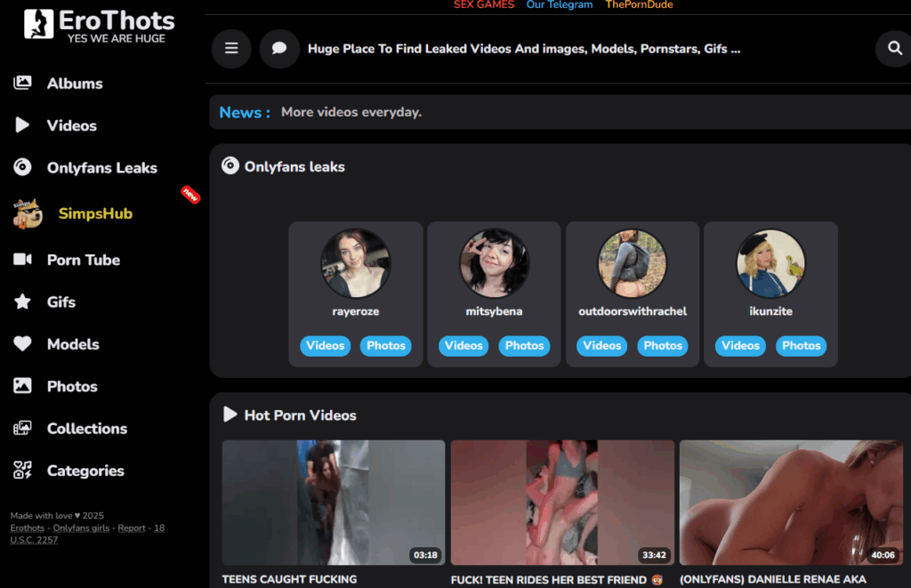Click ikunzite's Videos button
The image size is (911, 588).
click(x=740, y=346)
